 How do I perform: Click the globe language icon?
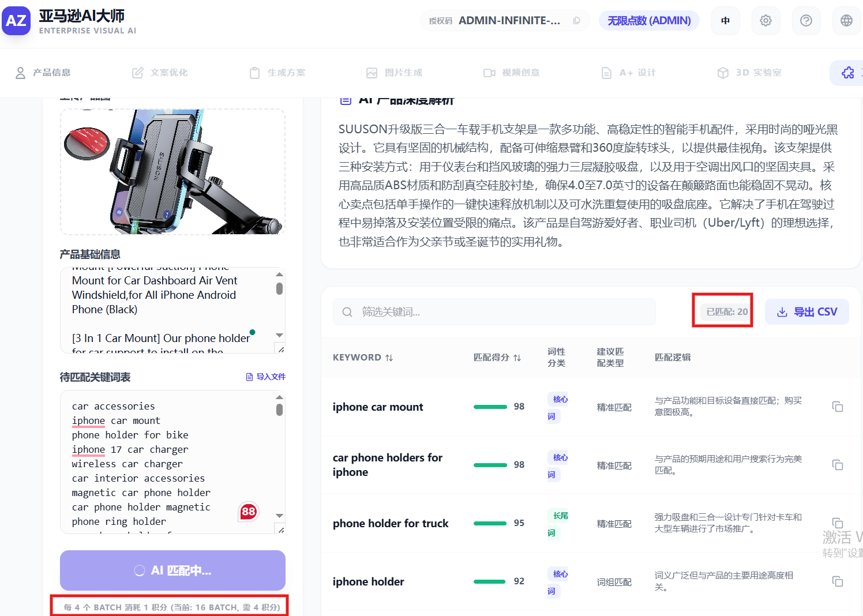[846, 21]
